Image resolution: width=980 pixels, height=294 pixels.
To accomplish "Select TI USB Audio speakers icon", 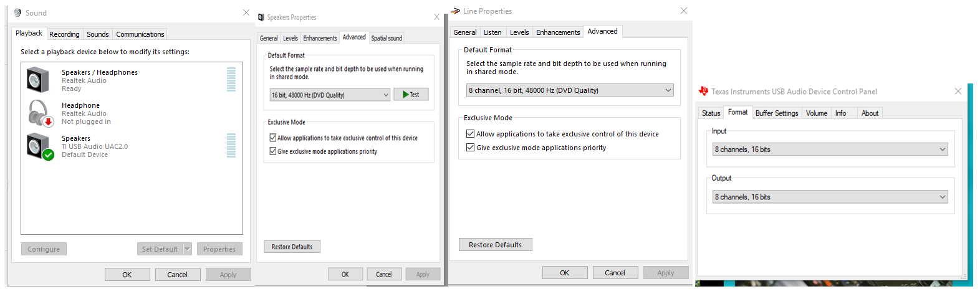I will [40, 146].
